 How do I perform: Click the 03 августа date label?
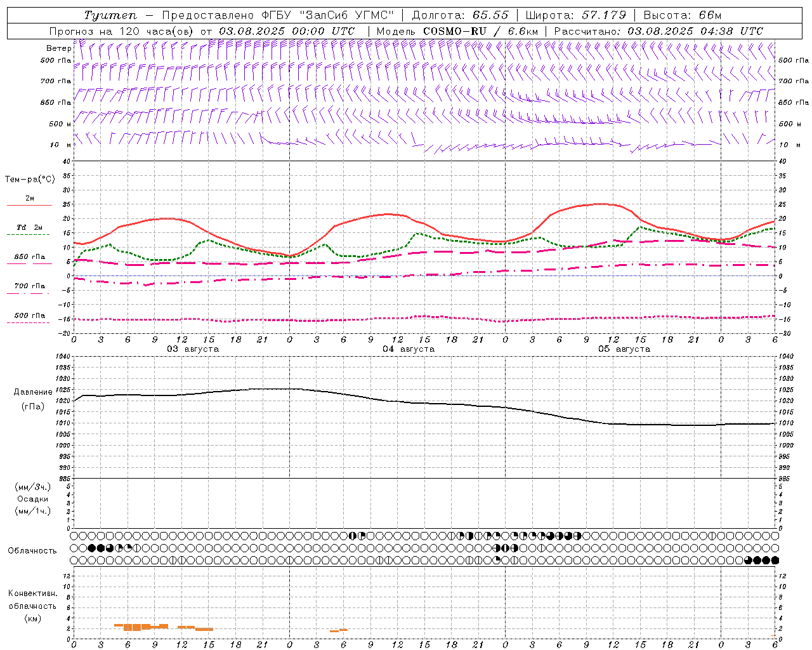(193, 349)
